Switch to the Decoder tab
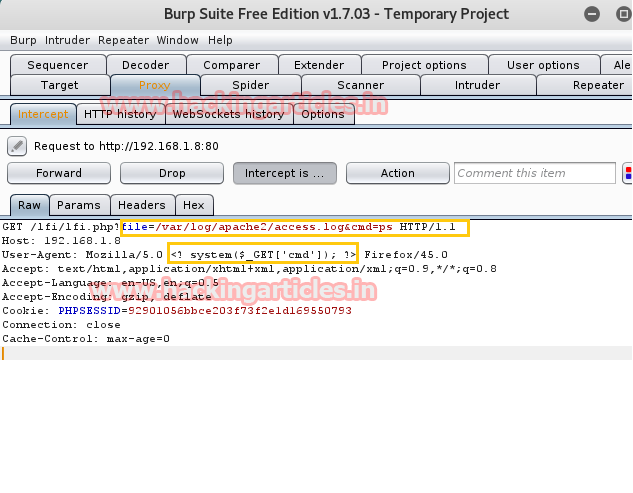 [146, 65]
